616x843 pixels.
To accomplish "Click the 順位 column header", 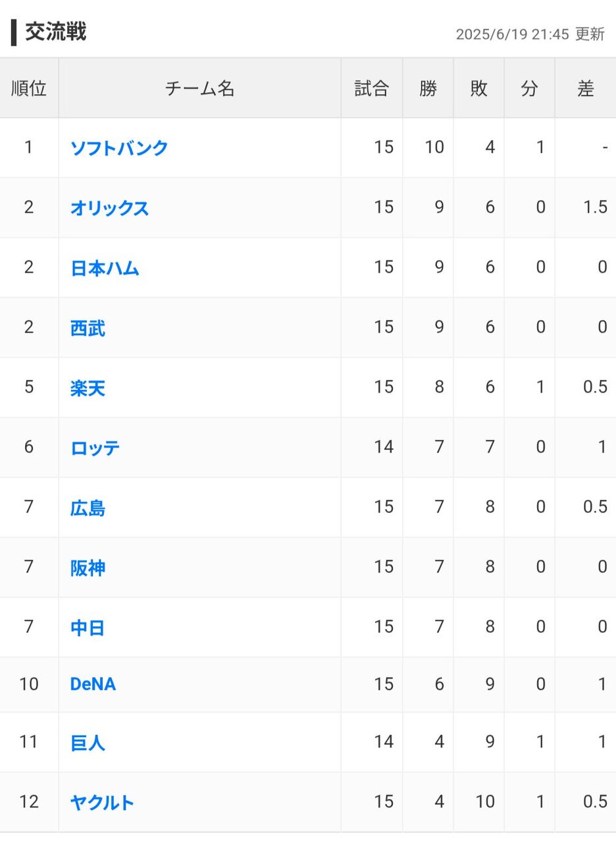I will click(29, 88).
